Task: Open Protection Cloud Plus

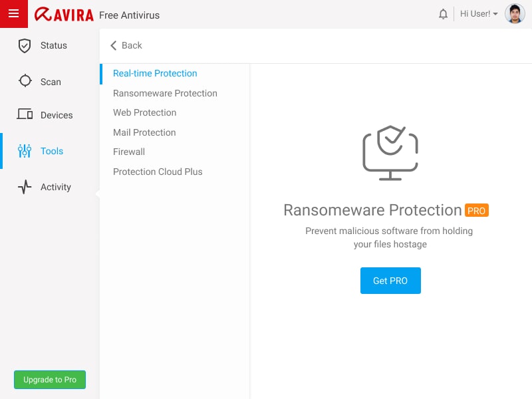Action: (158, 172)
